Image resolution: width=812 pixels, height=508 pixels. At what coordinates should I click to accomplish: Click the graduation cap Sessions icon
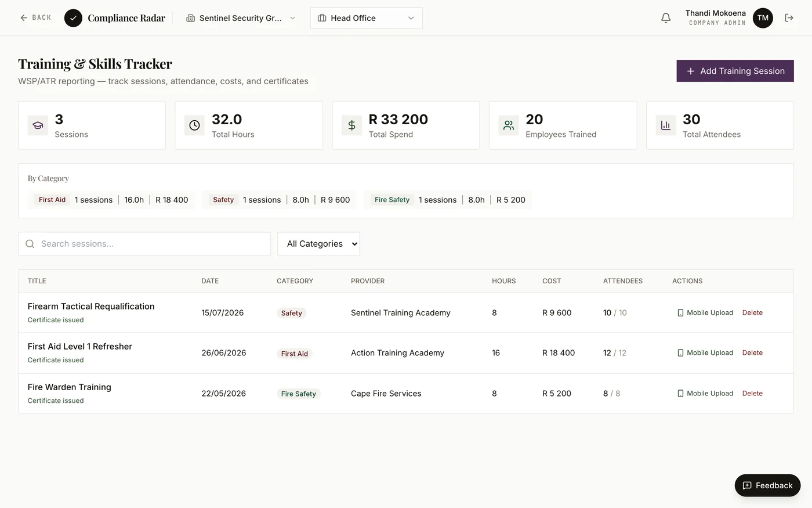38,125
